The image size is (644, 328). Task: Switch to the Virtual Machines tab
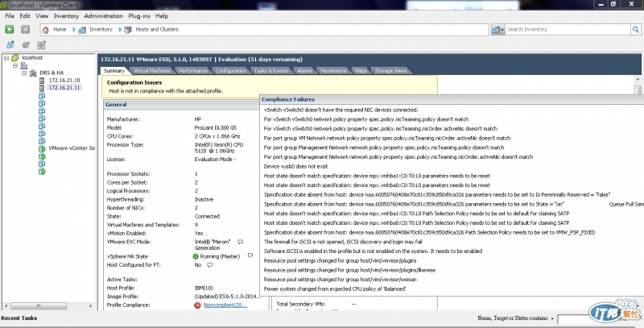(152, 71)
